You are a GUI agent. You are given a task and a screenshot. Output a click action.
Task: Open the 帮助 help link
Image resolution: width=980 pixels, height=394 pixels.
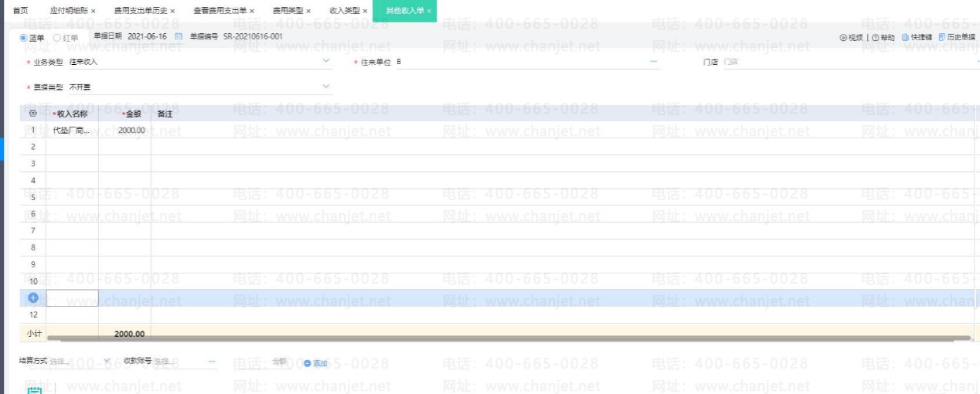coord(883,37)
